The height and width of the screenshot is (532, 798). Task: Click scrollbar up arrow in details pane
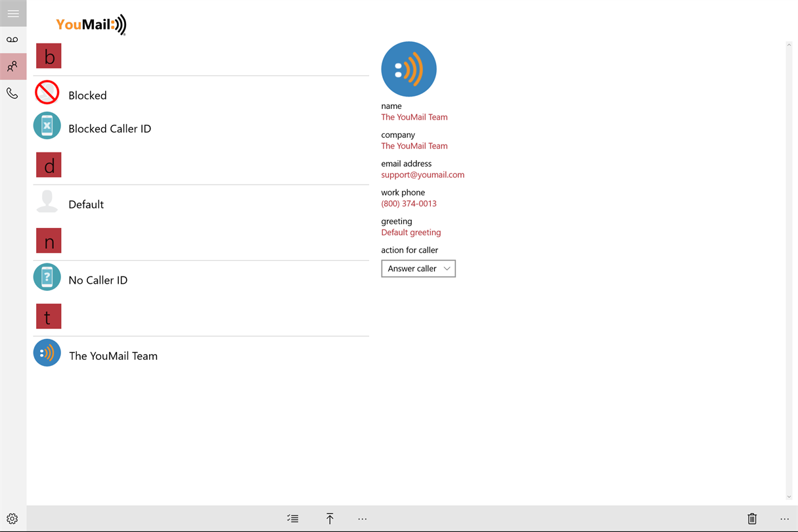pos(789,45)
